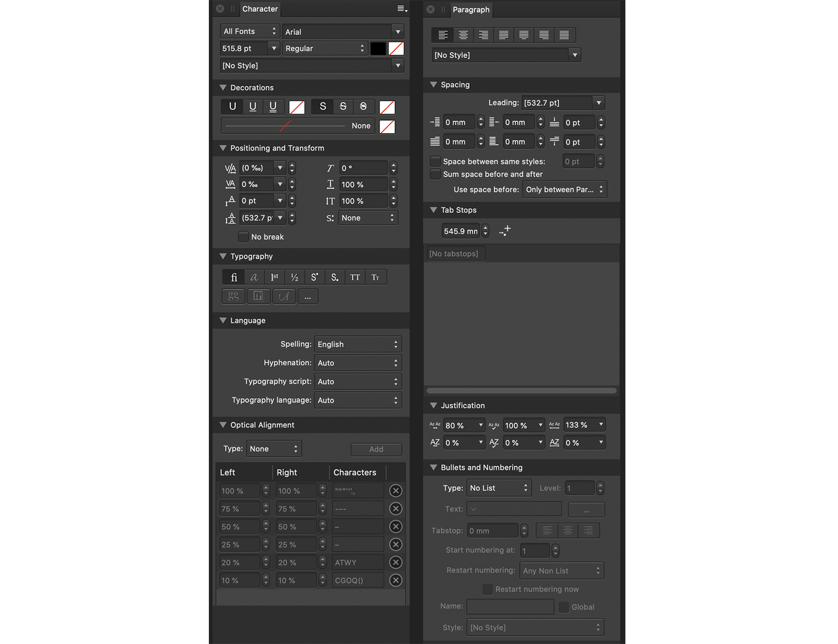Switch to the Character panel tab
The image size is (838, 644).
click(260, 9)
